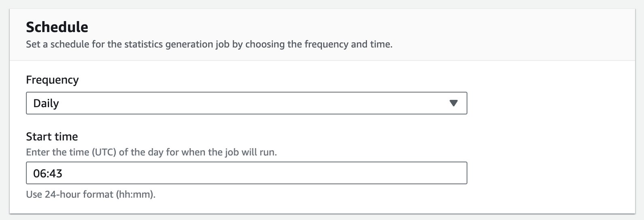Click the hh:mm format example text
The image size is (644, 220).
click(x=135, y=194)
